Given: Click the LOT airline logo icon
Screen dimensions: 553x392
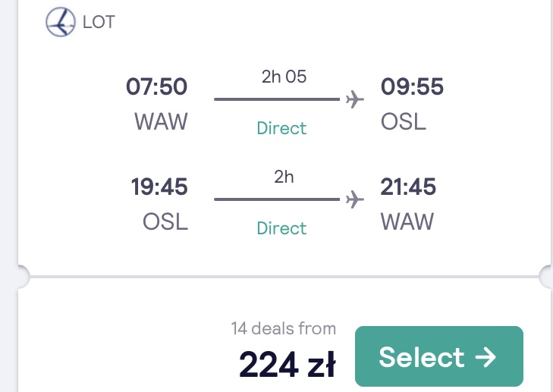Looking at the screenshot, I should [x=61, y=22].
